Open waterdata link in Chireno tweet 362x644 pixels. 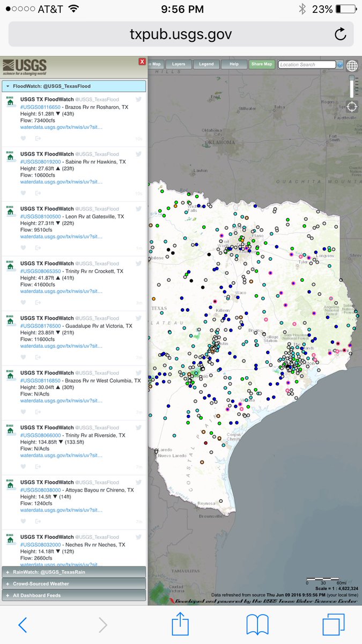coord(61,511)
